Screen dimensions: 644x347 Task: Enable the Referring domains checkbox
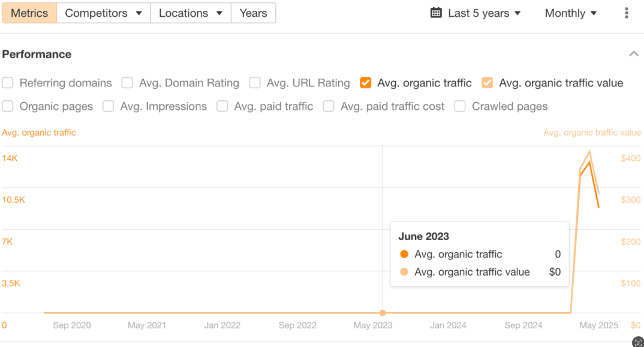coord(7,83)
